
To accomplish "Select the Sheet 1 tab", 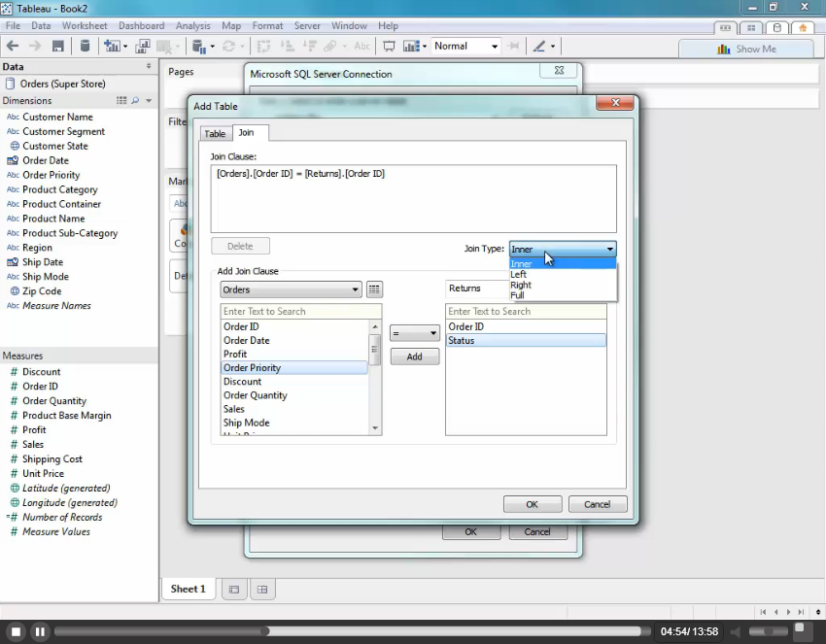I will [x=189, y=589].
